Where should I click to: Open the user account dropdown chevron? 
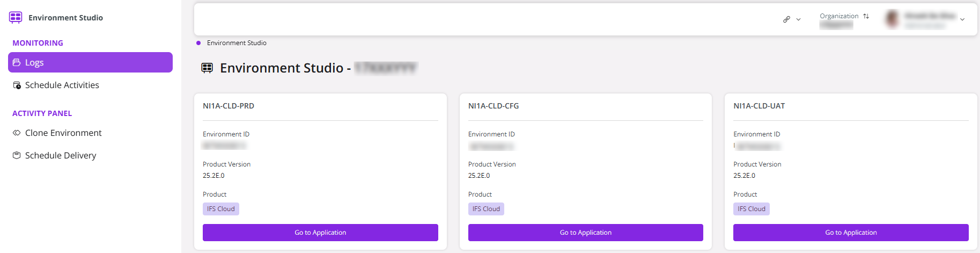tap(962, 19)
